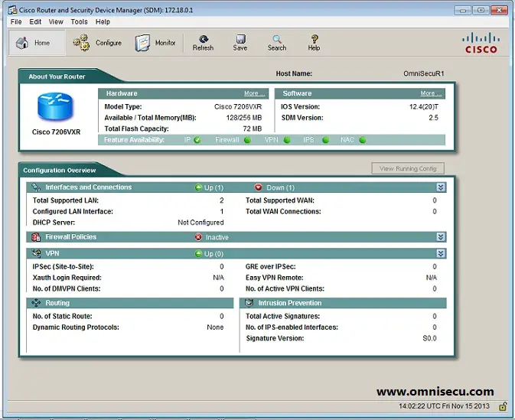Select the memory value 128/256 MB
This screenshot has width=515, height=420.
tap(243, 118)
